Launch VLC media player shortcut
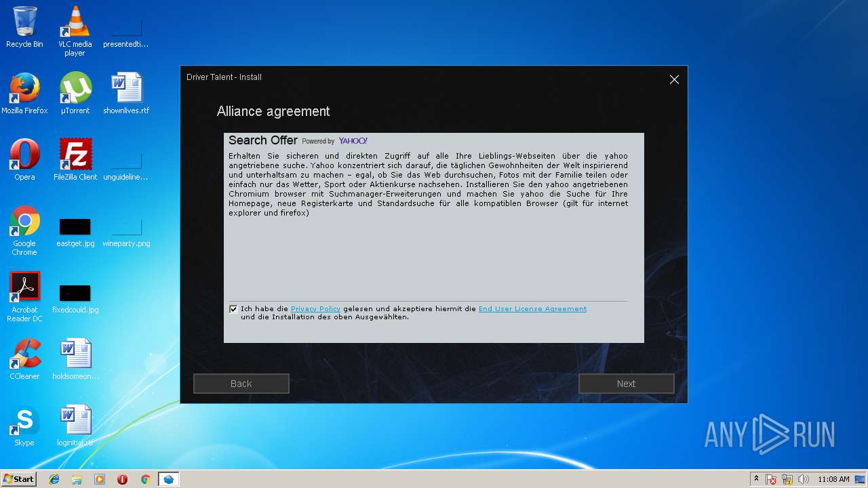 tap(75, 31)
